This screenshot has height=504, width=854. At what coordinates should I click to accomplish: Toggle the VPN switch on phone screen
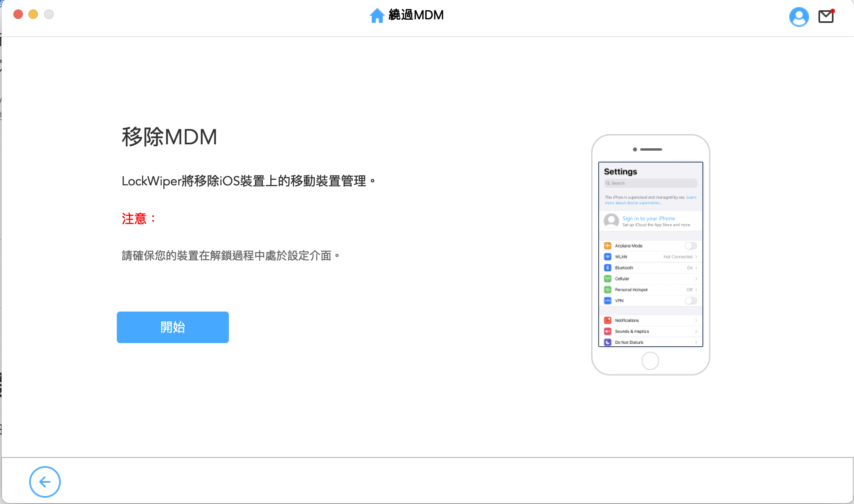(x=691, y=301)
